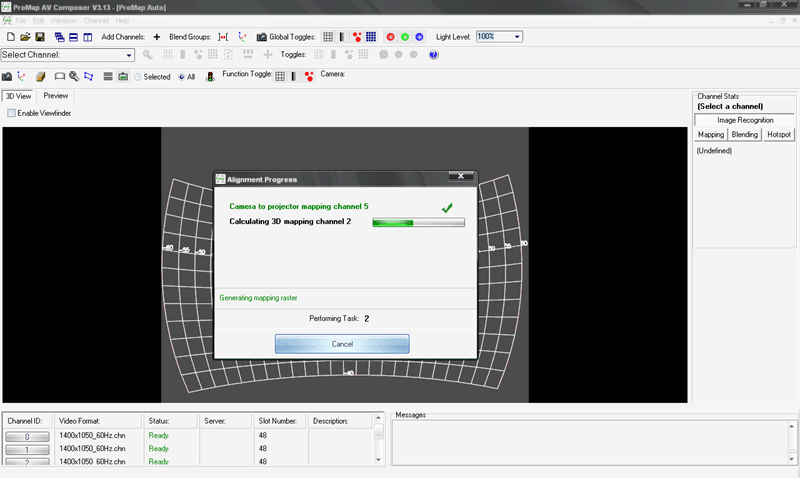This screenshot has width=800, height=478.
Task: Cancel the alignment progress
Action: (x=342, y=344)
